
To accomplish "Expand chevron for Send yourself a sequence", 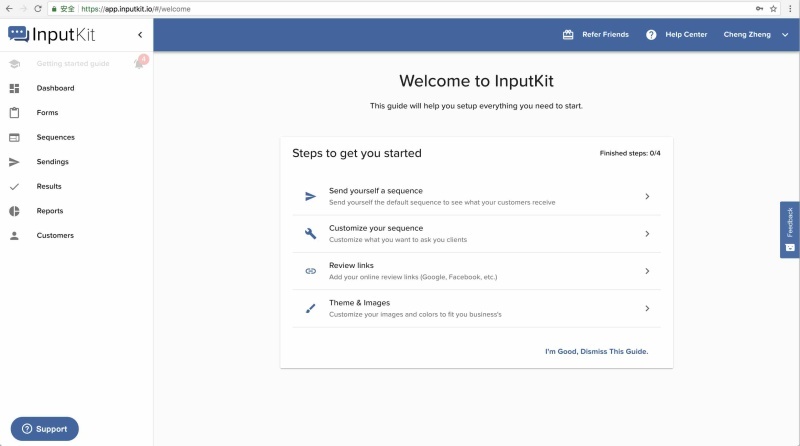I will click(x=647, y=196).
